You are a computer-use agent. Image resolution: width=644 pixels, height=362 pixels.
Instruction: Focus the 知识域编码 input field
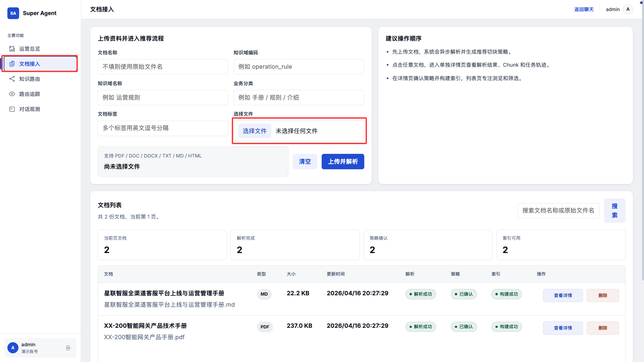point(299,67)
